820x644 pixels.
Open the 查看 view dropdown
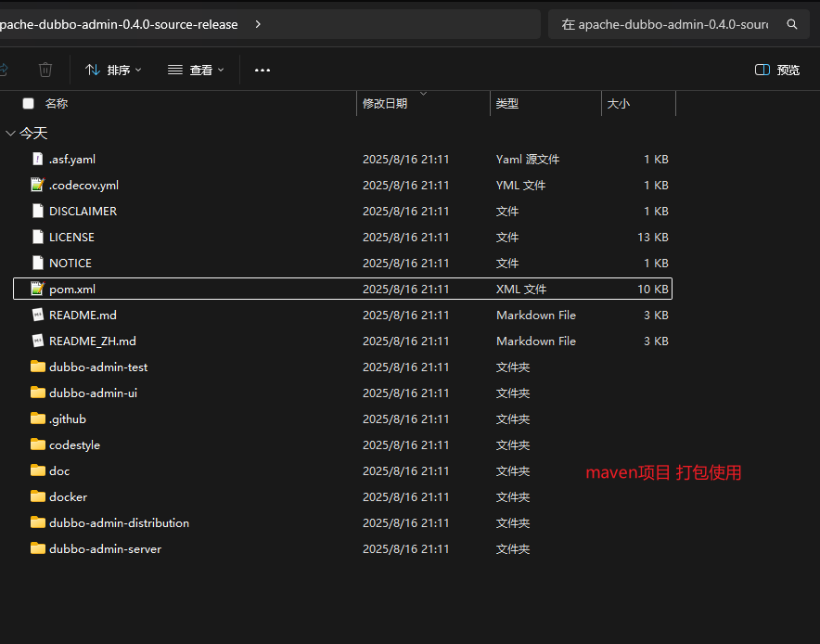(196, 70)
